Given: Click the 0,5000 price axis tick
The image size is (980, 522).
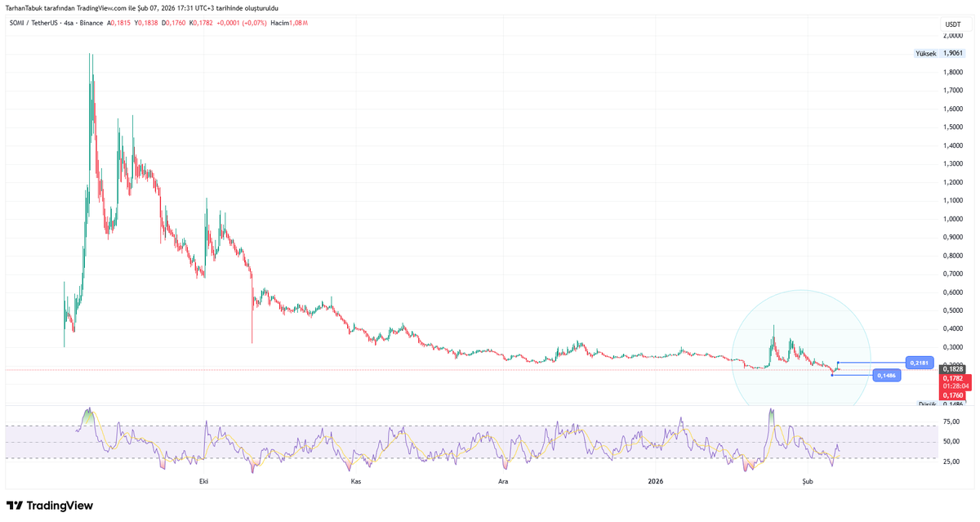Looking at the screenshot, I should click(952, 310).
